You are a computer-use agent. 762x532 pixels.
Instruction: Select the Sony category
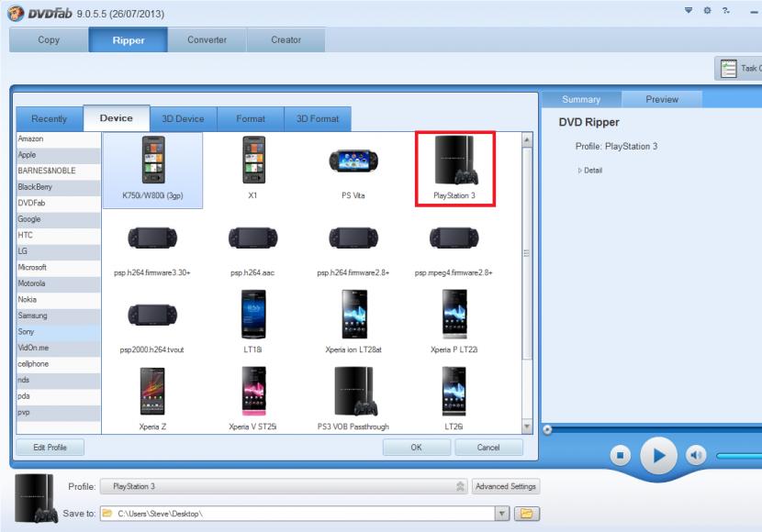(59, 331)
